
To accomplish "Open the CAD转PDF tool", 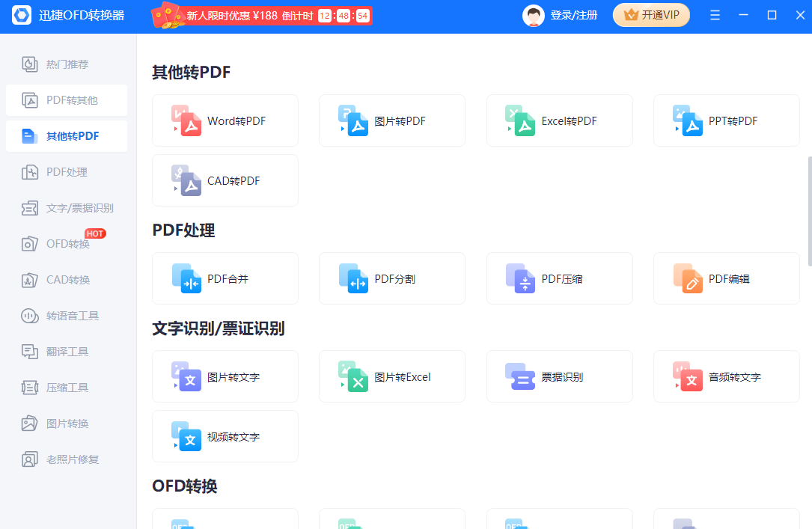I will click(x=225, y=180).
